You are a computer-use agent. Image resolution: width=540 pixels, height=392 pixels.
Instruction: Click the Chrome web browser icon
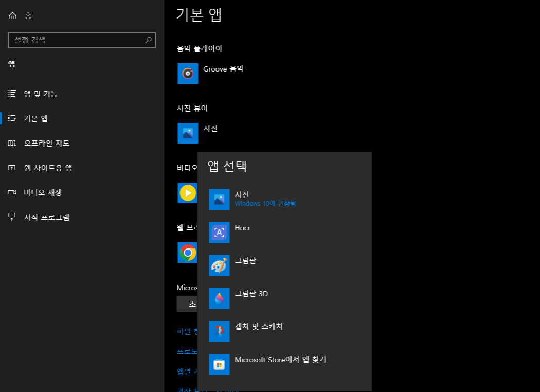point(187,253)
